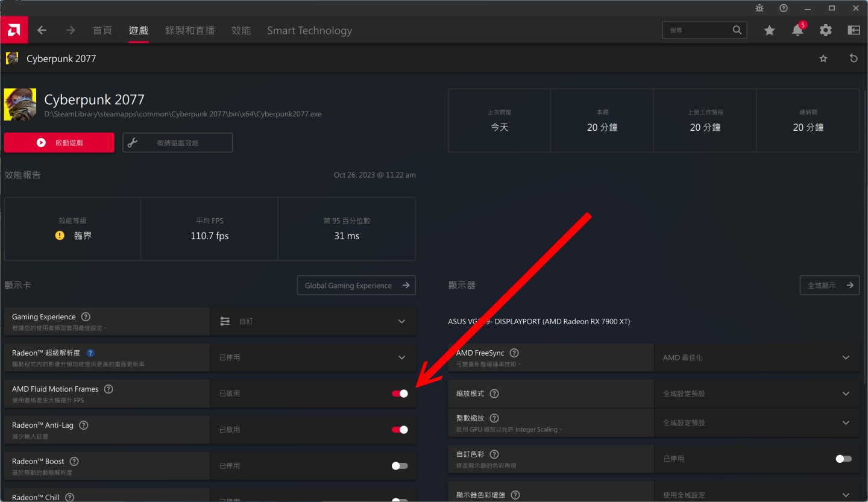This screenshot has height=502, width=868.
Task: Show help for Radeon Anti-Lag
Action: [84, 425]
